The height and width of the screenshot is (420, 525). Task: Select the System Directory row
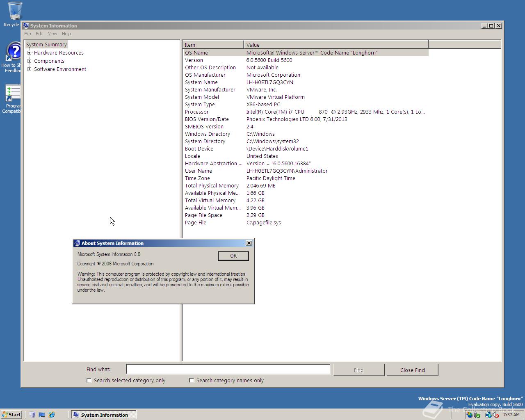coord(306,141)
